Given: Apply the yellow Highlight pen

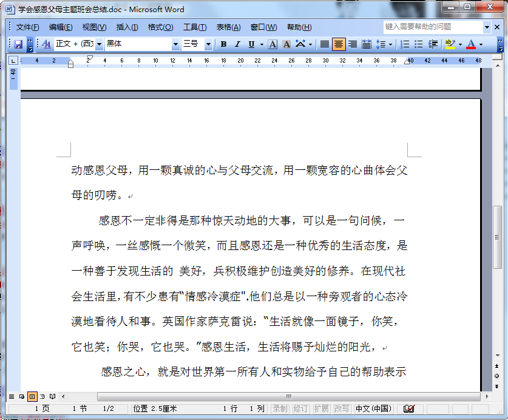Looking at the screenshot, I should click(x=450, y=44).
